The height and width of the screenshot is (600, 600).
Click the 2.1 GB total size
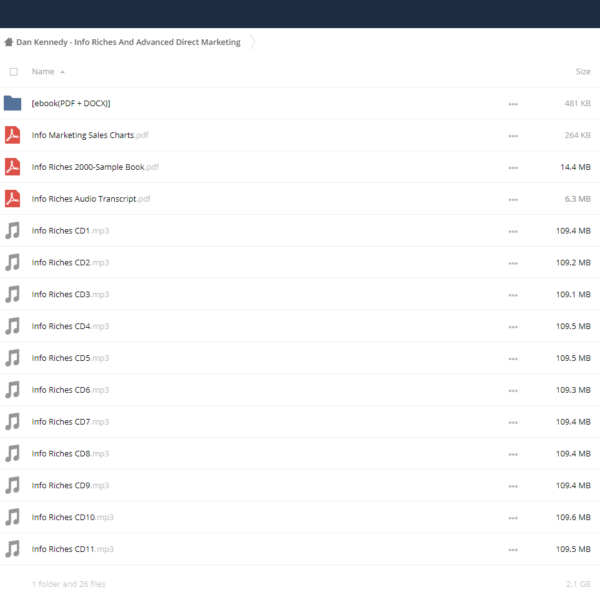point(578,584)
